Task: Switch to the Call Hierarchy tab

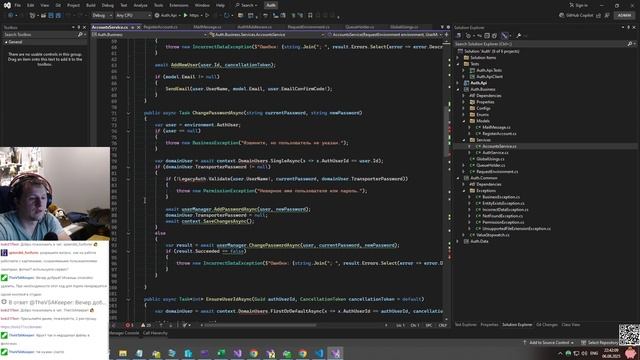Action: coord(155,333)
